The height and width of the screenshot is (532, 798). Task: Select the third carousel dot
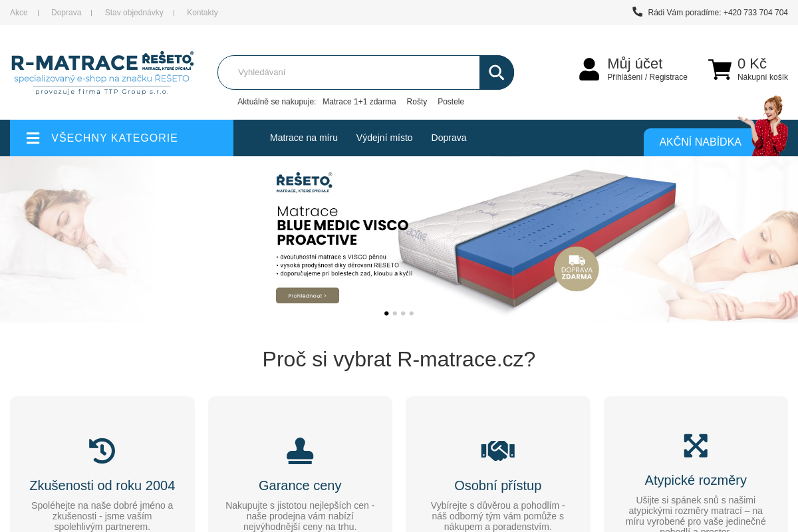click(x=403, y=313)
